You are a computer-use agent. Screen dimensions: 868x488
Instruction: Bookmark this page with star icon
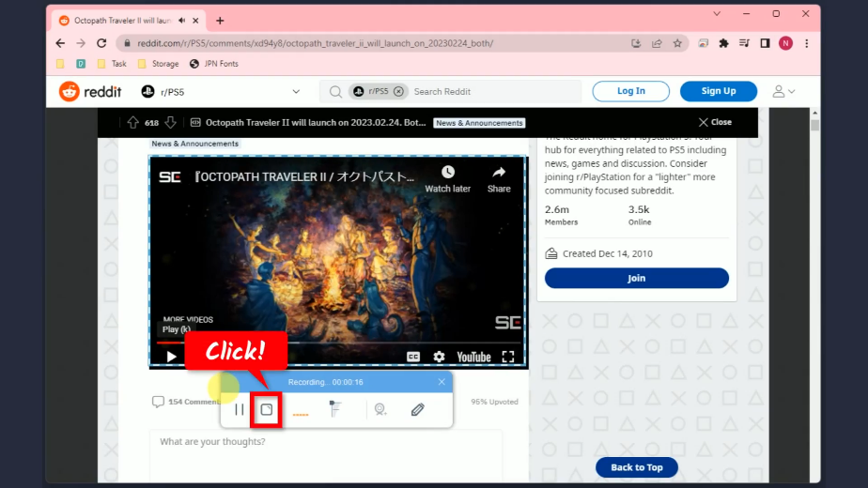(677, 43)
